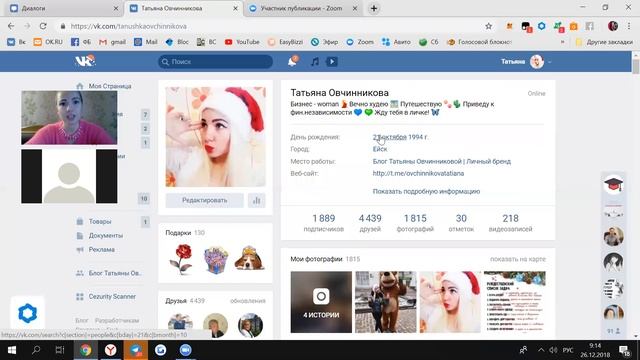Click the taskbar search magnifier
This screenshot has height=360, width=640.
click(x=36, y=350)
